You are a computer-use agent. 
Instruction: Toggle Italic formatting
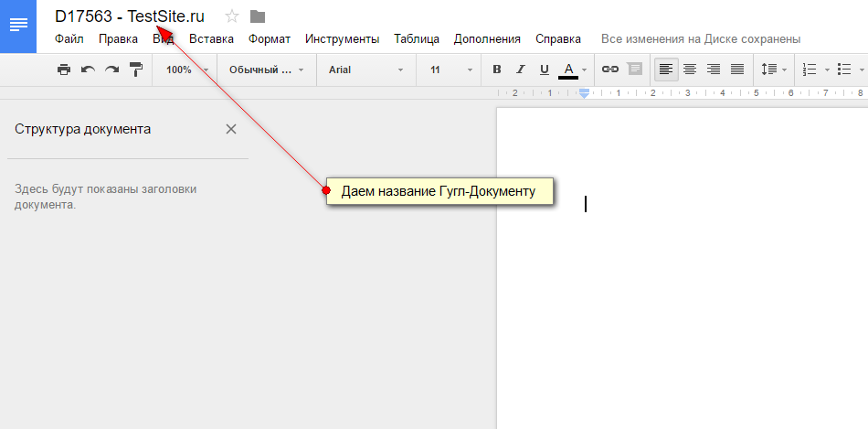click(521, 70)
